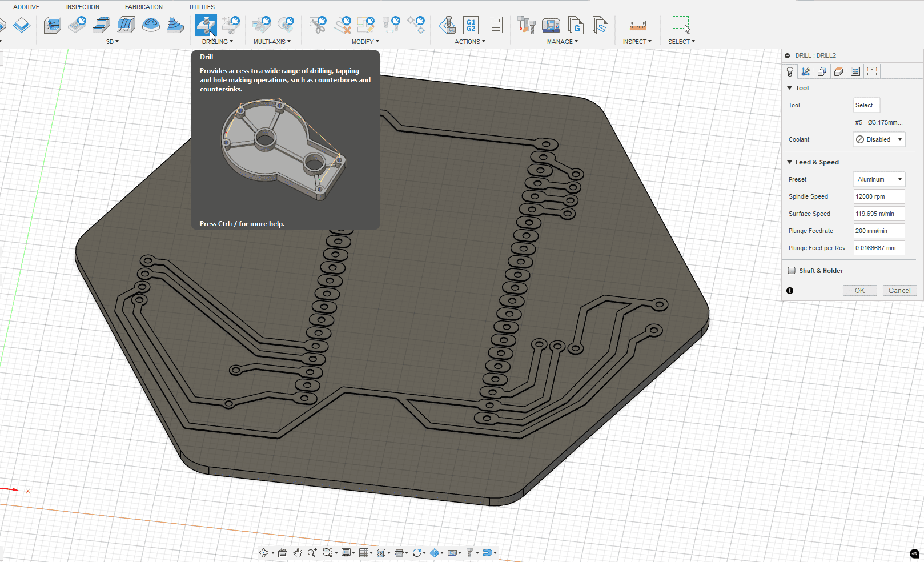Screen dimensions: 924x562
Task: Enable the Shaft & Holder checkbox
Action: point(792,271)
